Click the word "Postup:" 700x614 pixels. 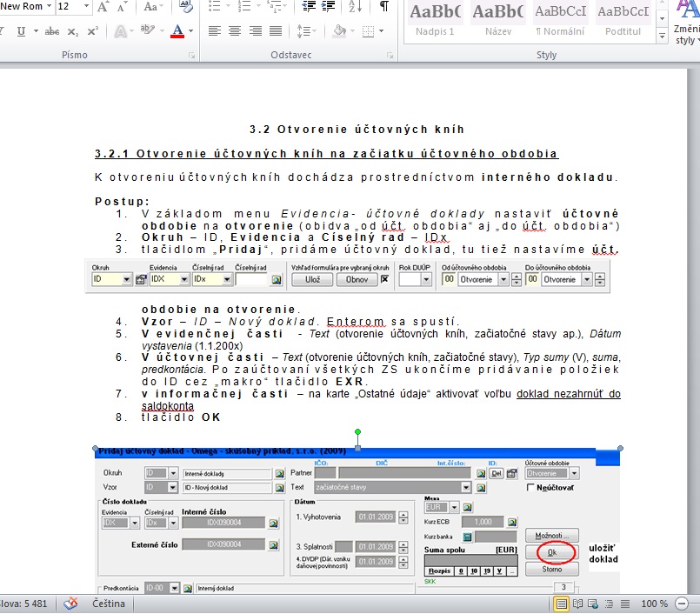122,202
